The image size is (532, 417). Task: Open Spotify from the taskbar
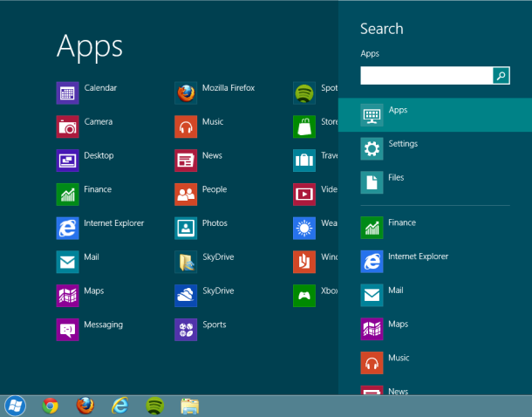pos(155,406)
